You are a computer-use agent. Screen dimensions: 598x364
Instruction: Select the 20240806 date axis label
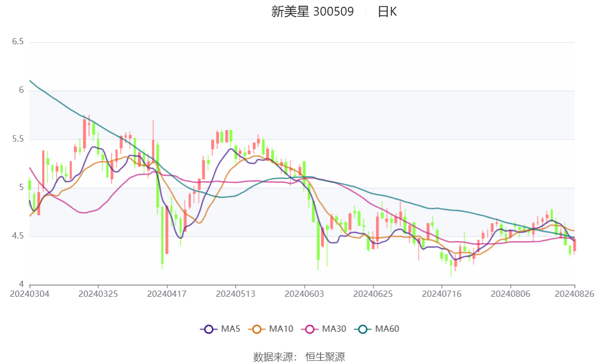[x=510, y=294]
